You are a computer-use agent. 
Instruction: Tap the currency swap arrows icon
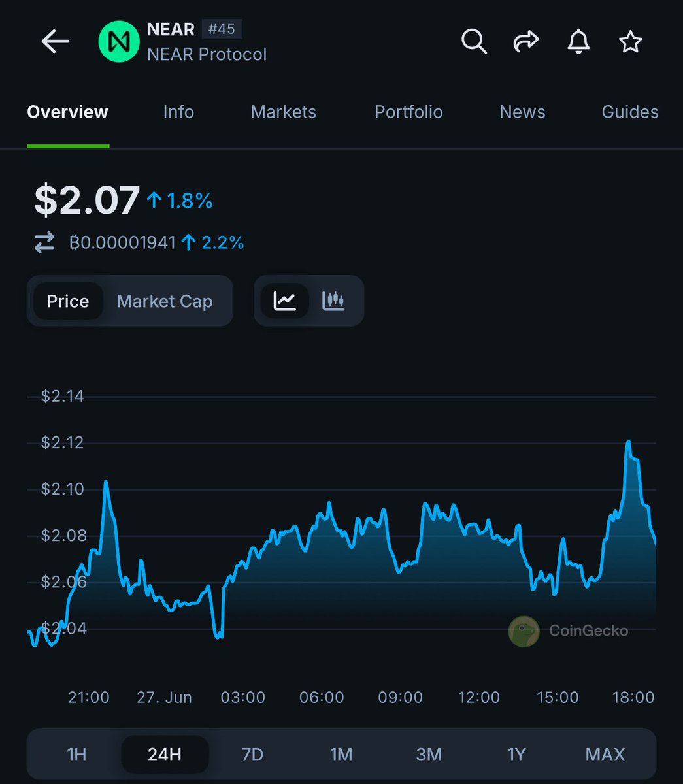(44, 243)
